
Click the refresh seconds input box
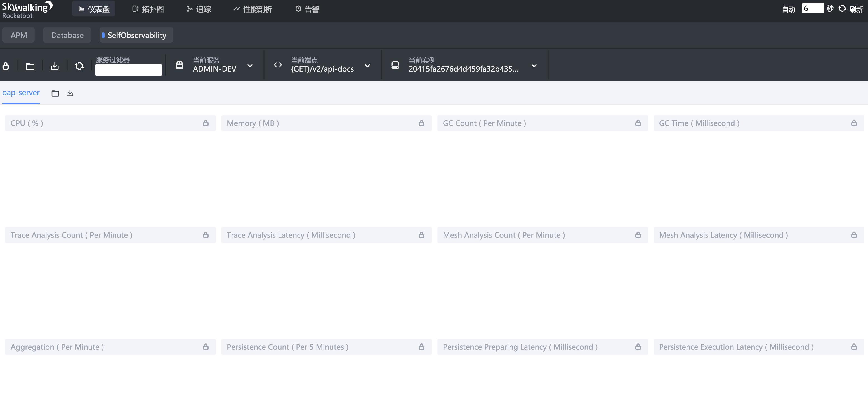[x=812, y=8]
